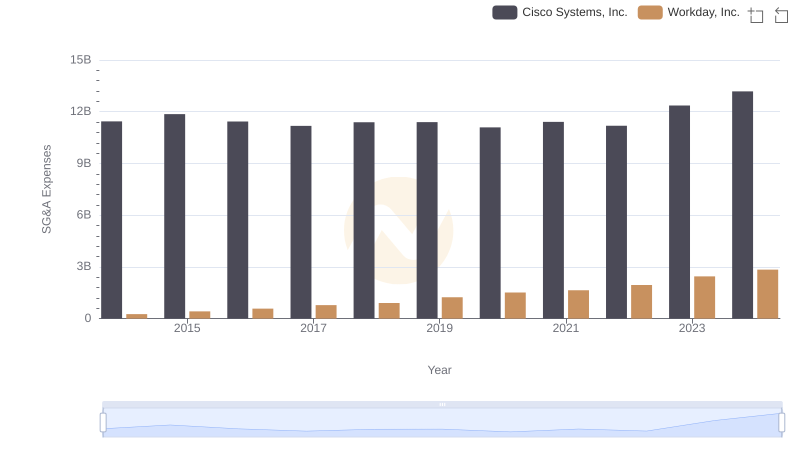This screenshot has height=461, width=800.
Task: Click the Cisco bar for 2023
Action: (x=680, y=212)
